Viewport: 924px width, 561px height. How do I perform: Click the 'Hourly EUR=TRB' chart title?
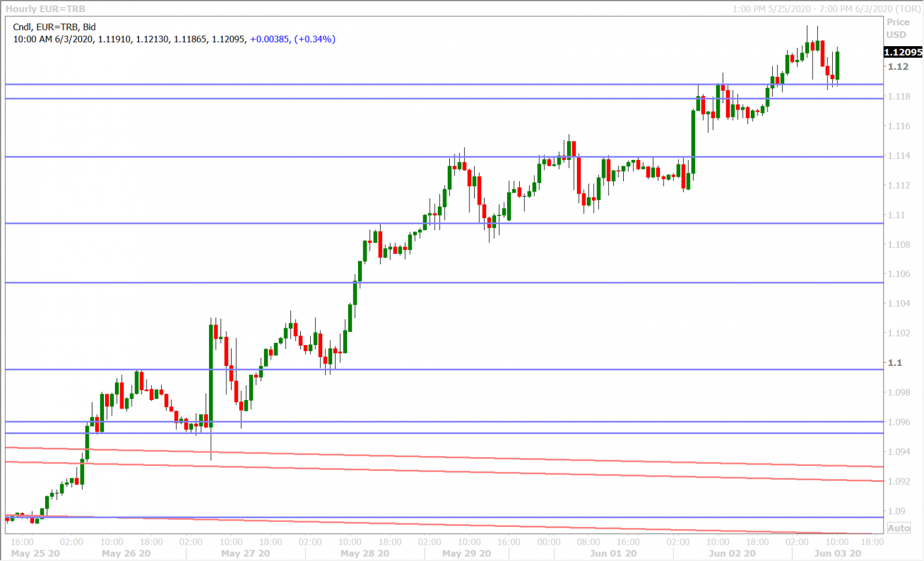(45, 9)
